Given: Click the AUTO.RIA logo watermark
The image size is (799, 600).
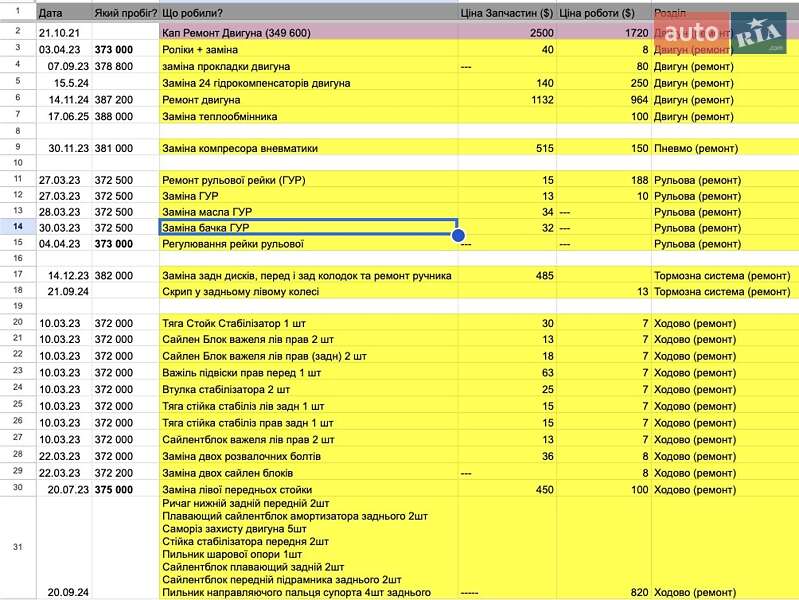Looking at the screenshot, I should 758,28.
